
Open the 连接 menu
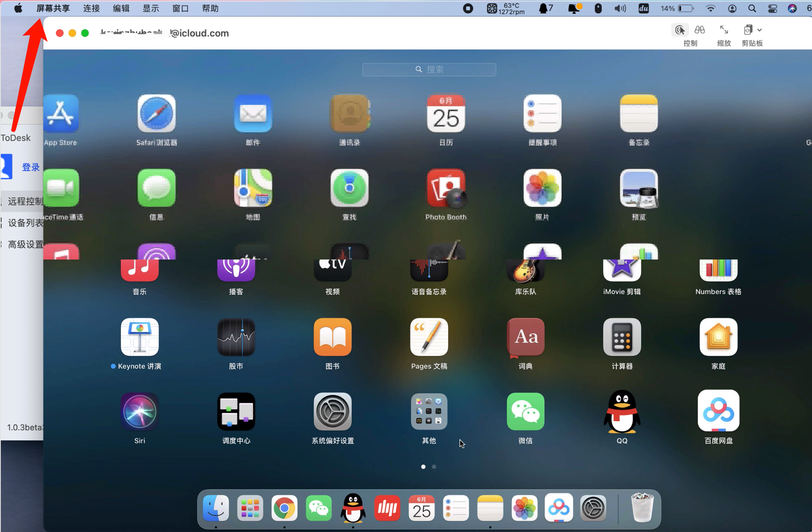click(x=91, y=9)
